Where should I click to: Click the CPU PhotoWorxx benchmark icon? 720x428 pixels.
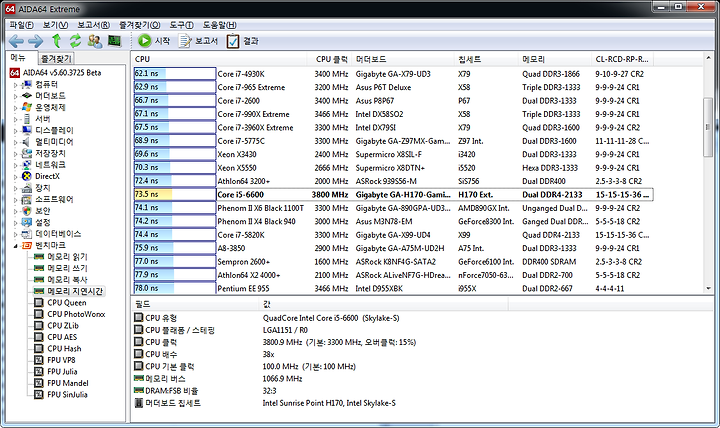[39, 314]
